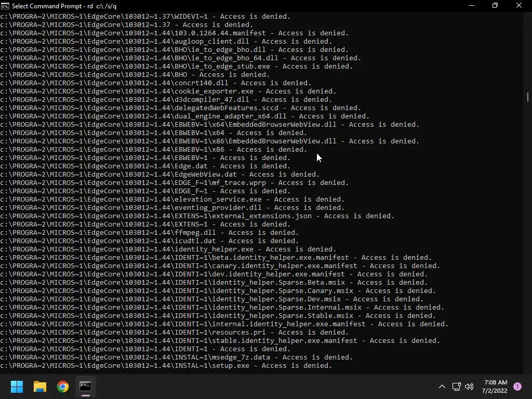This screenshot has height=399, width=532.
Task: Click the ie_to_edge_bho_64.dll line
Action: coord(180,58)
